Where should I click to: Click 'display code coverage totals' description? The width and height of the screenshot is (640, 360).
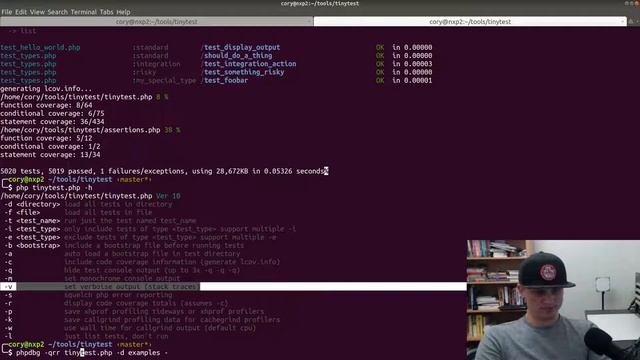146,303
